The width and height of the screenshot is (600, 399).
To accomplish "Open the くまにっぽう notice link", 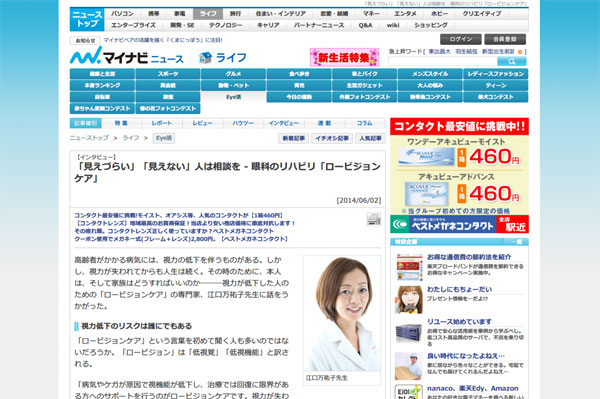I will coord(163,40).
